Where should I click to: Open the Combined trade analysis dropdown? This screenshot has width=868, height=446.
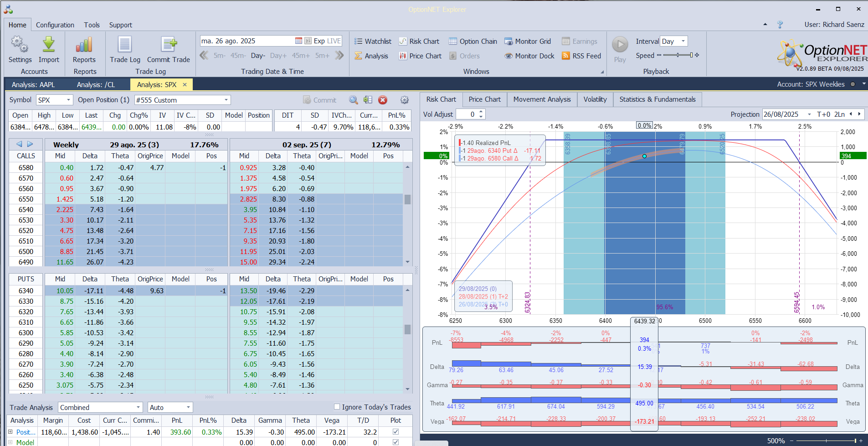click(x=139, y=407)
